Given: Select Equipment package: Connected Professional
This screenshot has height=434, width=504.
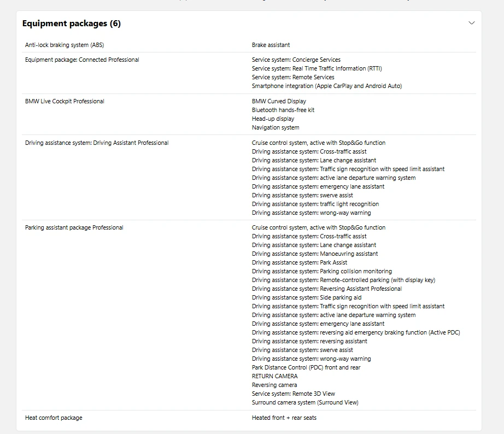Looking at the screenshot, I should (82, 60).
